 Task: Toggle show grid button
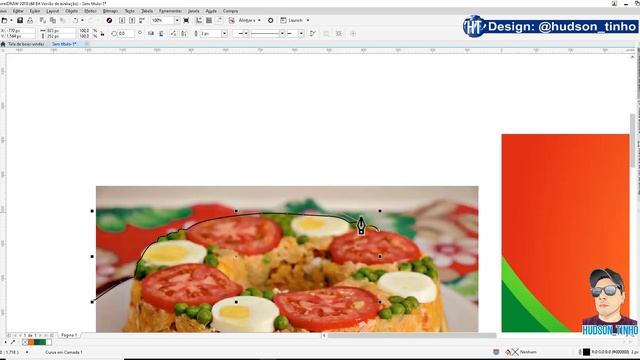[209, 20]
